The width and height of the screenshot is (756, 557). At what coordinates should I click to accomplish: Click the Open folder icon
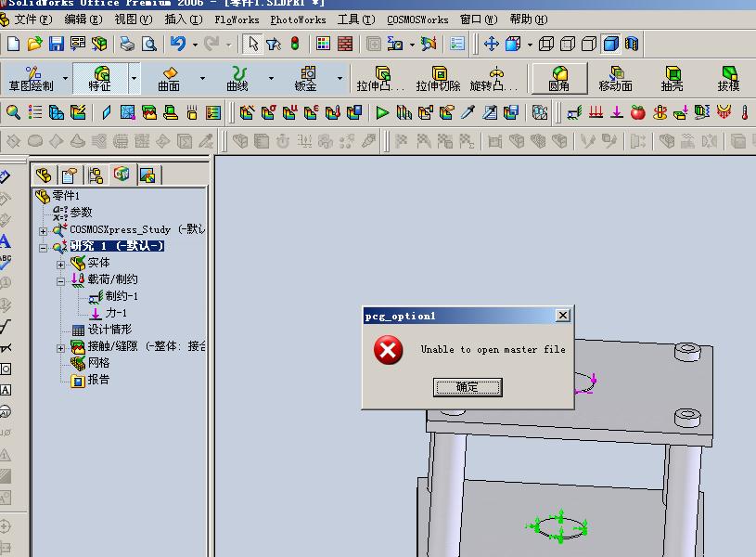point(34,44)
